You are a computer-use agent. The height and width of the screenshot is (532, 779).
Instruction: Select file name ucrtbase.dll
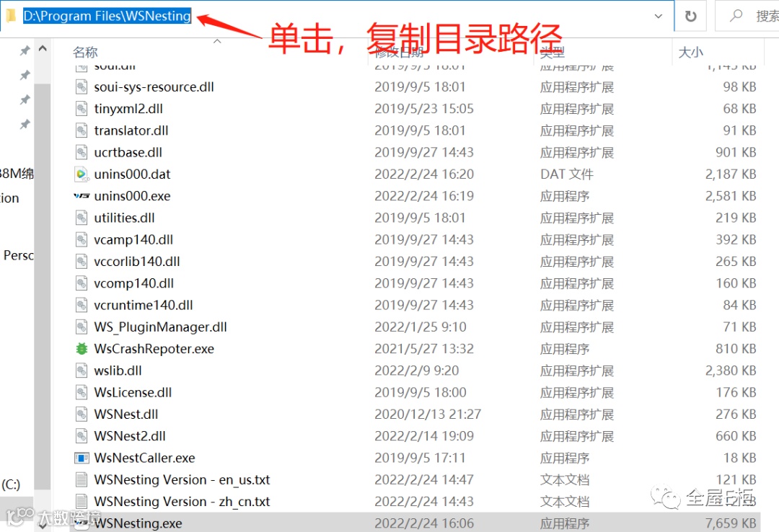click(x=128, y=153)
